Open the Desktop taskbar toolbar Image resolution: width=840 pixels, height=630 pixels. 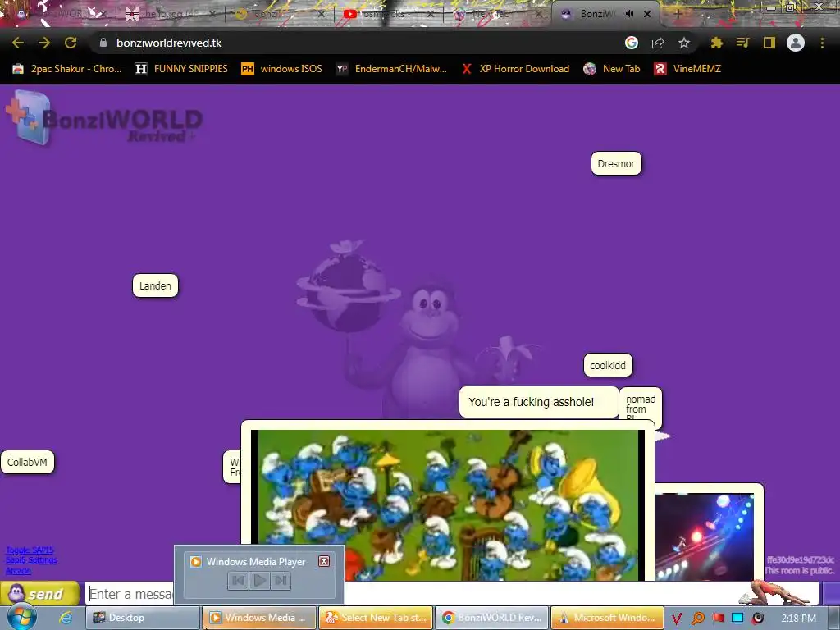[x=143, y=618]
